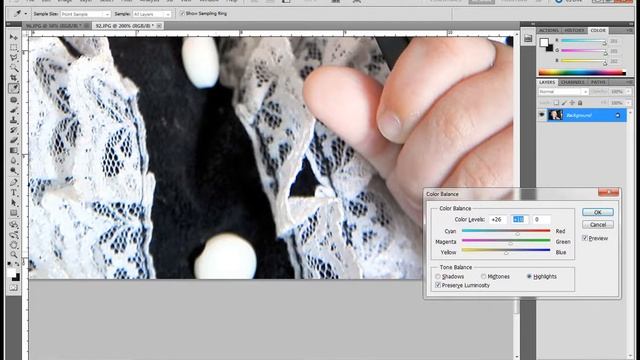The width and height of the screenshot is (640, 360).
Task: Click the Yellow-Blue slider track
Action: (x=506, y=250)
